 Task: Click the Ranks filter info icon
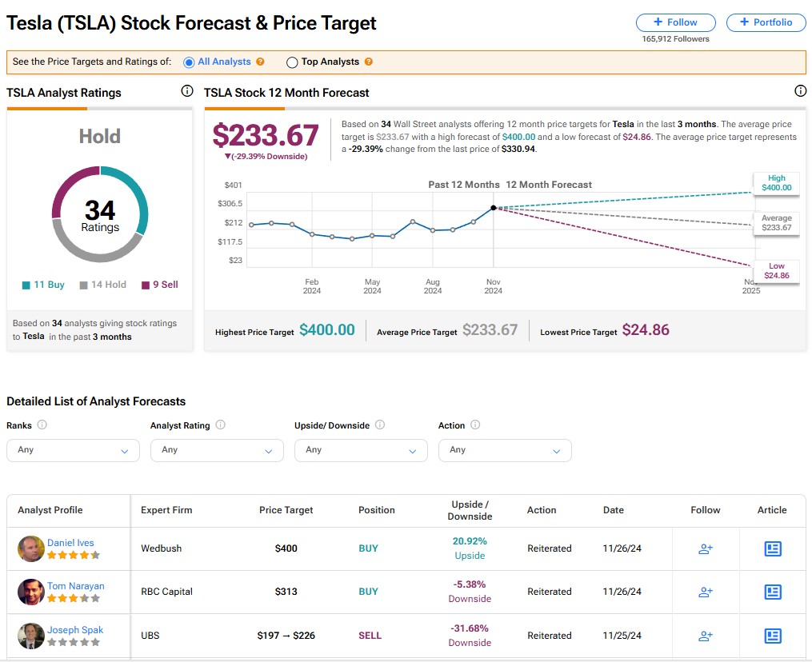coord(42,425)
